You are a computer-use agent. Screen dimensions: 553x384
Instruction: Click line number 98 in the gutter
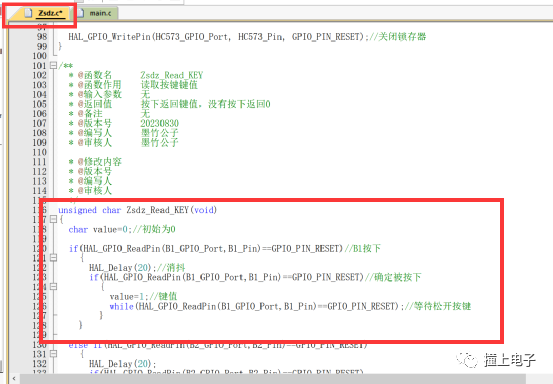[x=42, y=37]
